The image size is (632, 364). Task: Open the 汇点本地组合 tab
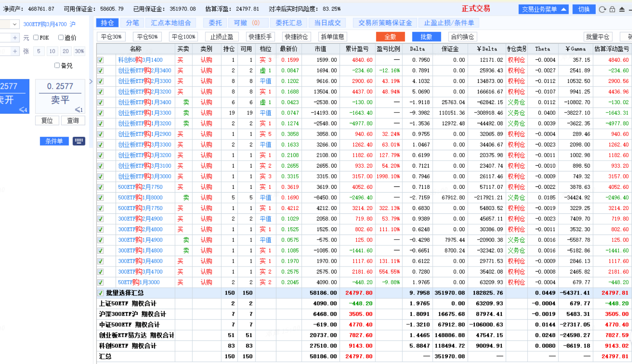(x=171, y=23)
